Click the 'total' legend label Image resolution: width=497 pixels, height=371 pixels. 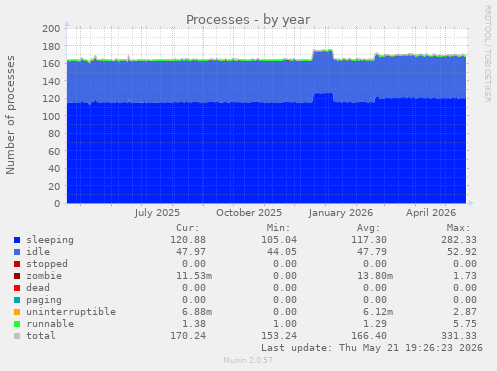pyautogui.click(x=41, y=336)
